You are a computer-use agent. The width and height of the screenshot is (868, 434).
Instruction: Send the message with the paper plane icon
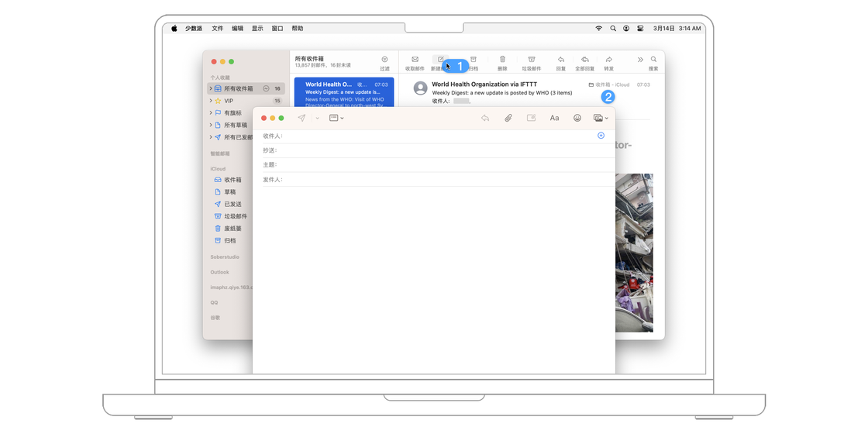click(x=301, y=118)
